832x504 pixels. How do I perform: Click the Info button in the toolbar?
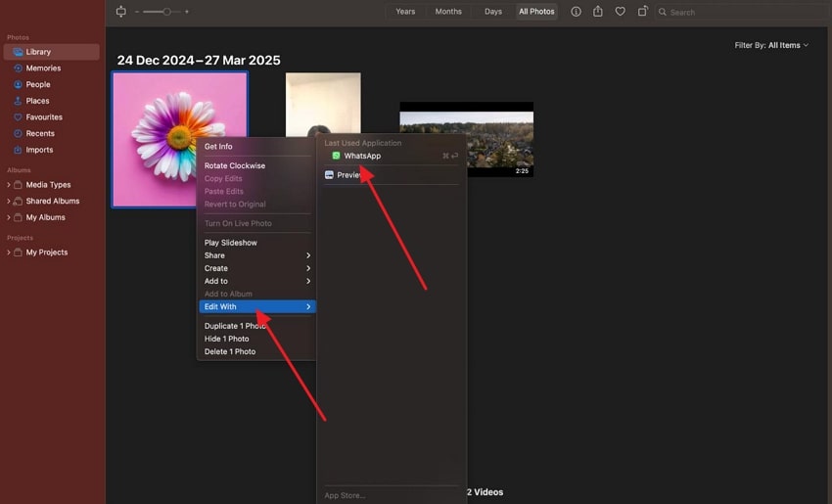576,12
